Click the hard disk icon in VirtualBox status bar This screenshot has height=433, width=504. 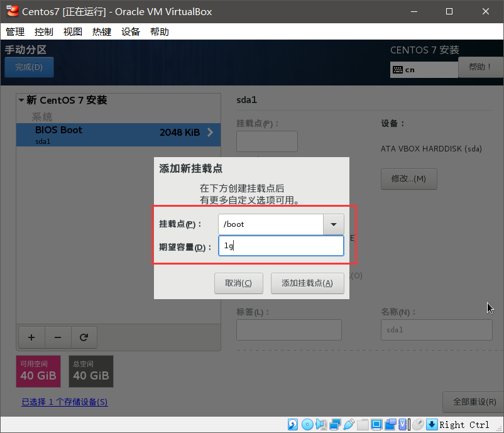[292, 424]
